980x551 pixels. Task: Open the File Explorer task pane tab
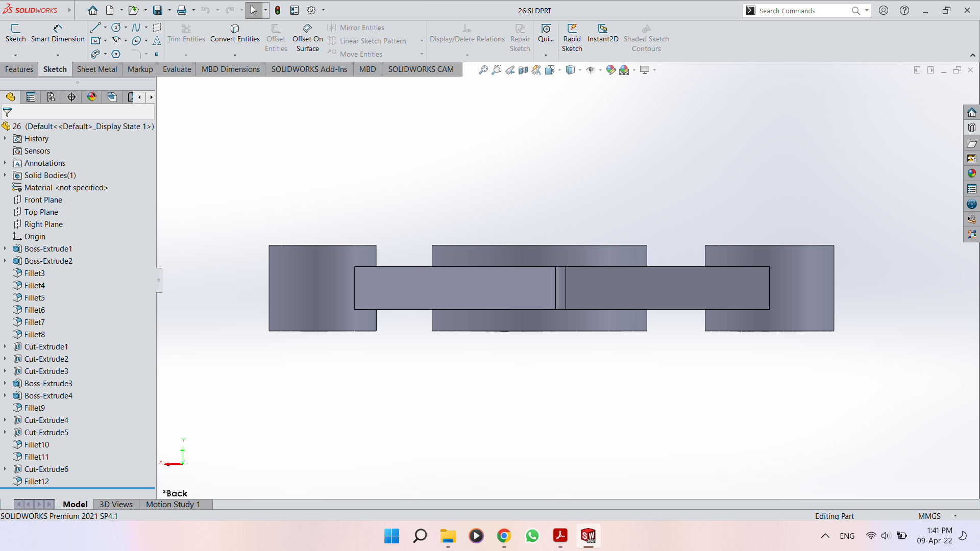pyautogui.click(x=971, y=143)
